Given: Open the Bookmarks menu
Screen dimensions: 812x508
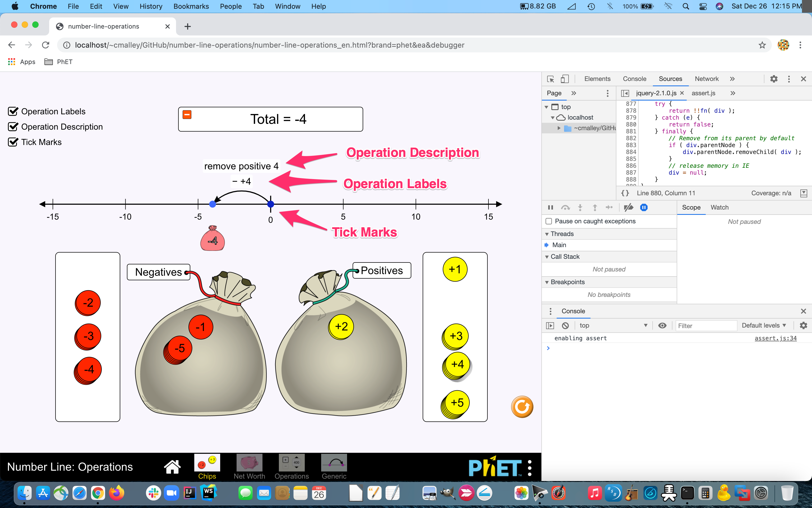Looking at the screenshot, I should (191, 6).
